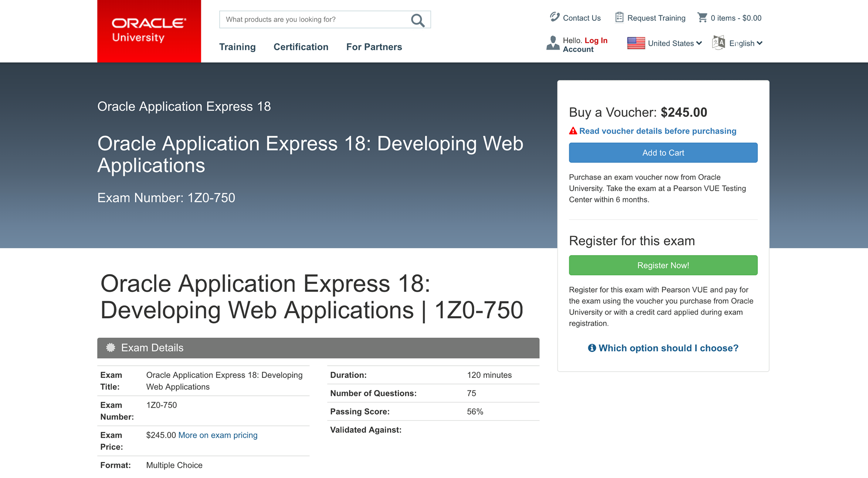
Task: Click the shopping cart icon
Action: click(702, 17)
